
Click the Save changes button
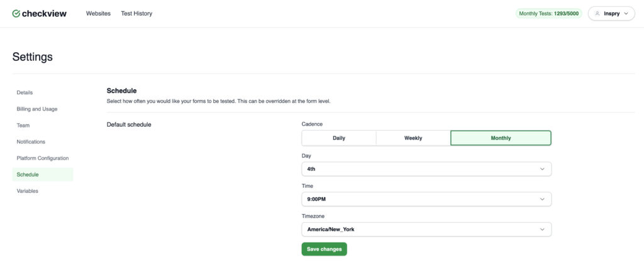coord(324,249)
